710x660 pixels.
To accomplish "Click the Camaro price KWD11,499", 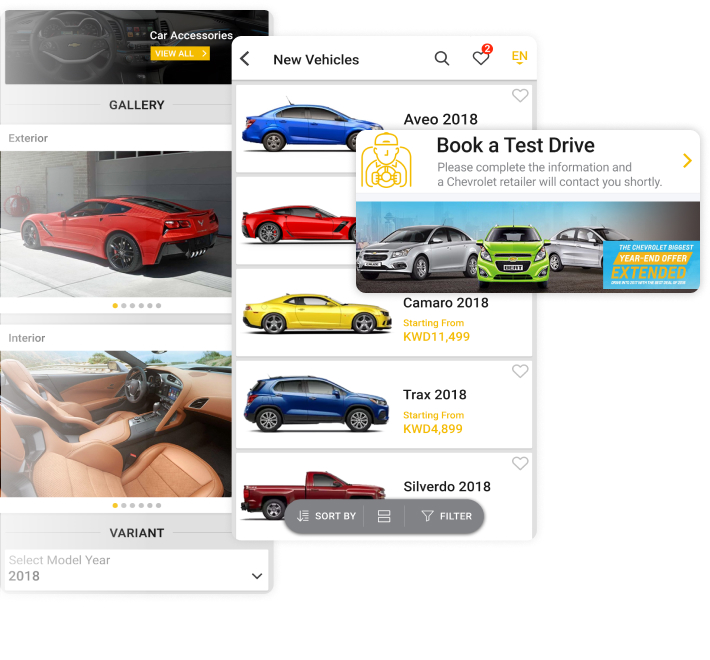I will [x=437, y=336].
